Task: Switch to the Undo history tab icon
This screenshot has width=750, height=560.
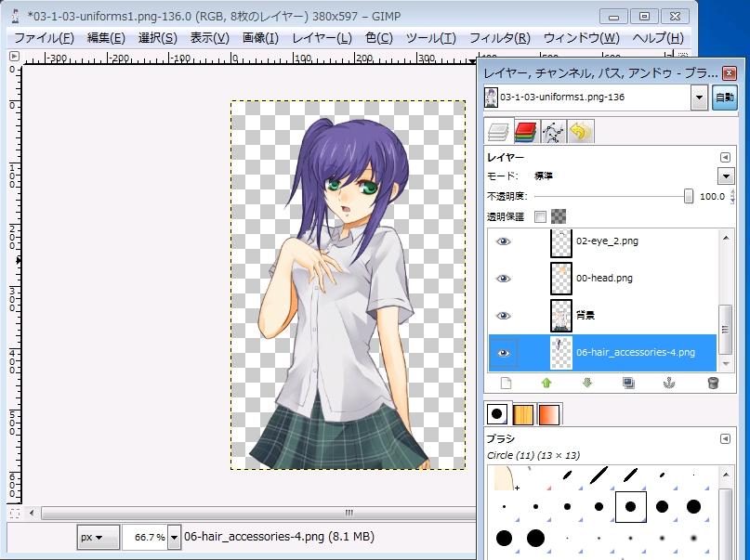Action: click(580, 131)
